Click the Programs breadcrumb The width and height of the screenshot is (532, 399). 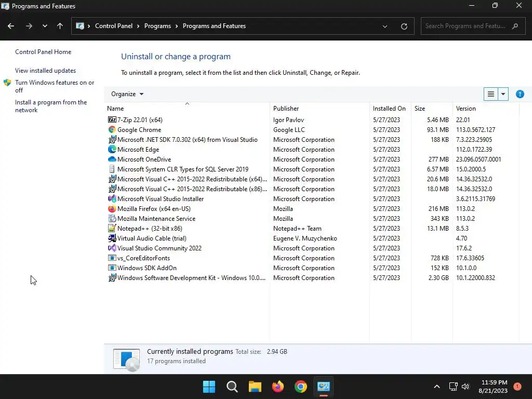click(157, 26)
